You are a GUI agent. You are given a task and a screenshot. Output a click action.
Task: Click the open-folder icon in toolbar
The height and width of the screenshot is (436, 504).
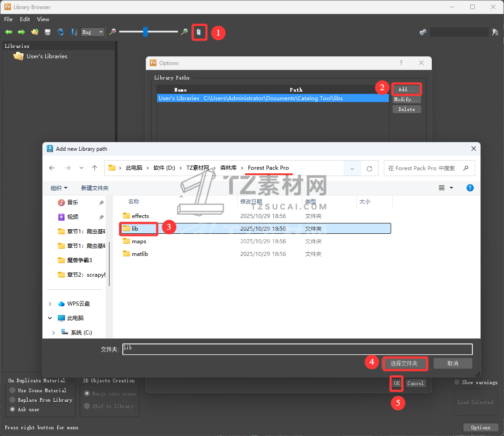coord(35,32)
